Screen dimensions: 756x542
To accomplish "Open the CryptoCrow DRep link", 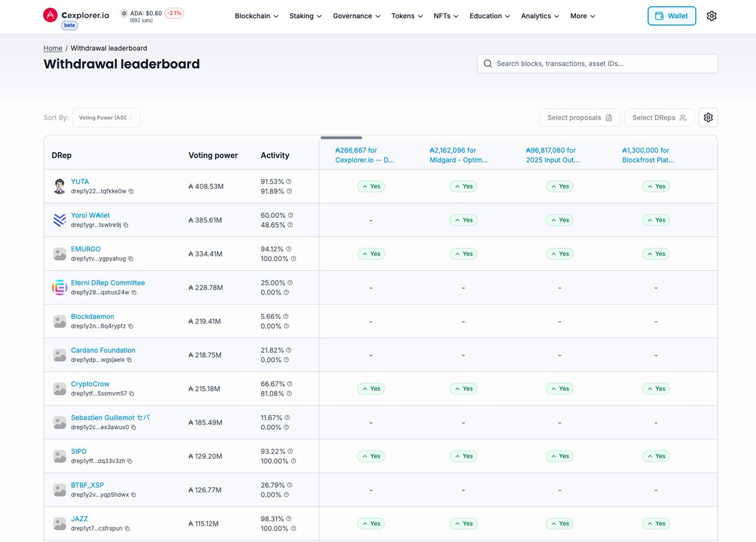I will pyautogui.click(x=90, y=384).
